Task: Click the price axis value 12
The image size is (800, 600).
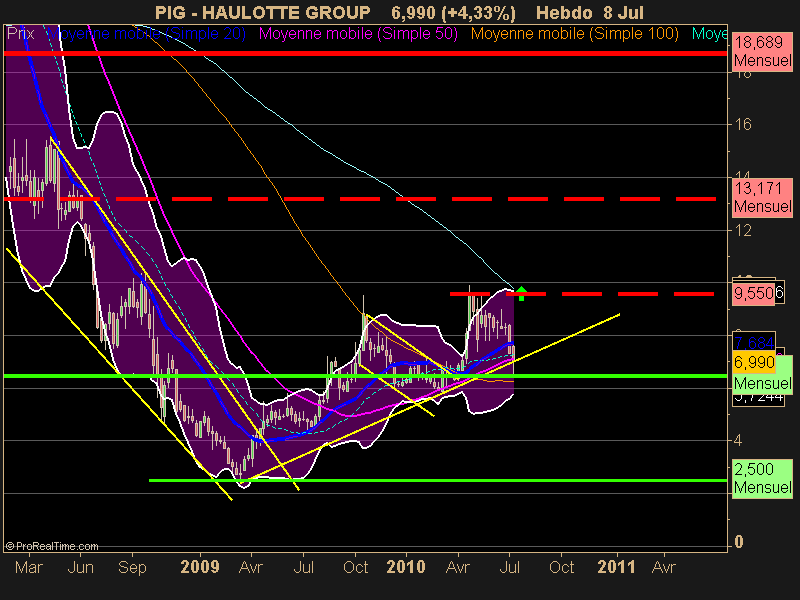Action: pyautogui.click(x=743, y=230)
